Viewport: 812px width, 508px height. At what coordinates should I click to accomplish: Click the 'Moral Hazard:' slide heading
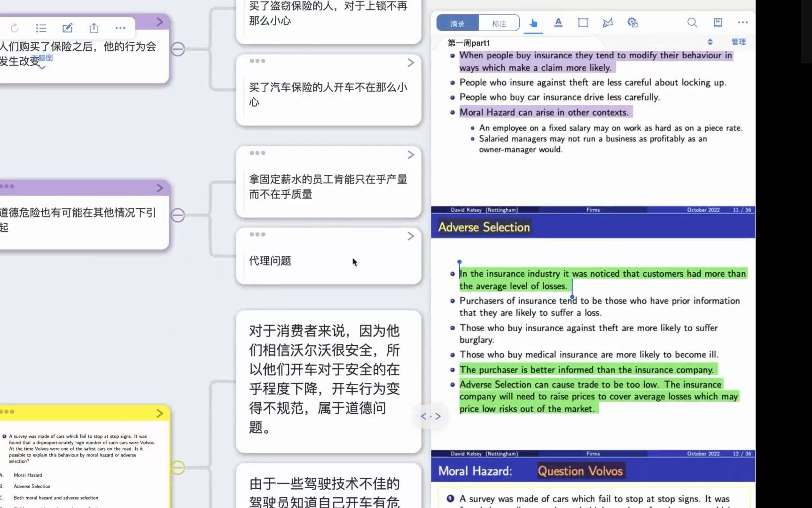[x=475, y=471]
